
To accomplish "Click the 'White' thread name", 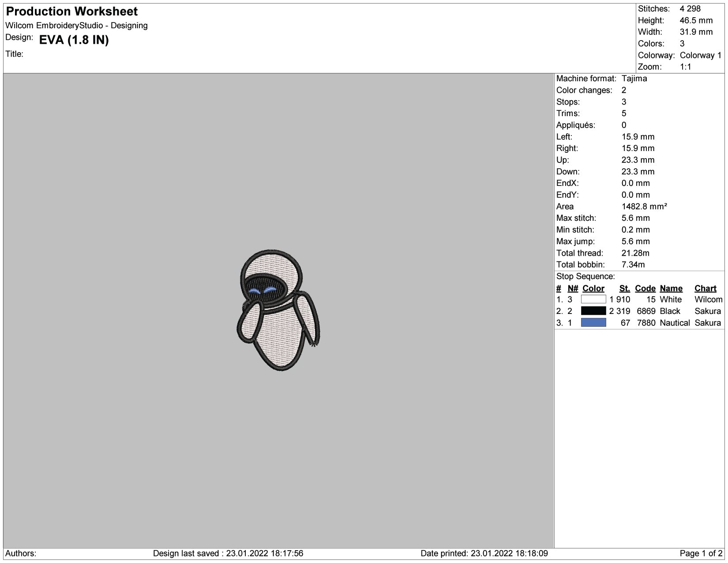I will [671, 299].
